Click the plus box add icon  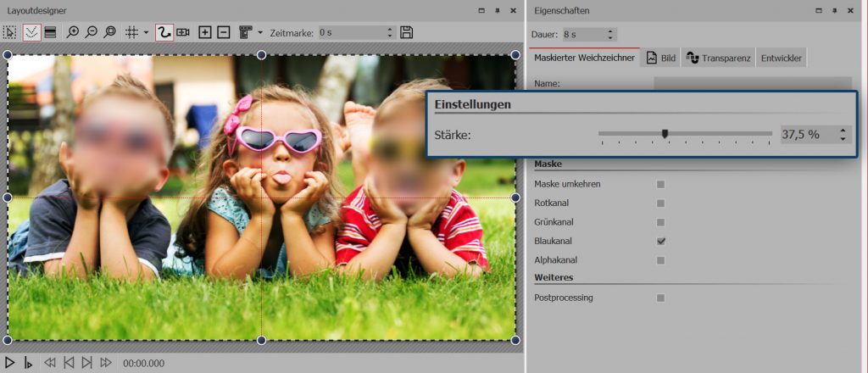click(x=204, y=32)
